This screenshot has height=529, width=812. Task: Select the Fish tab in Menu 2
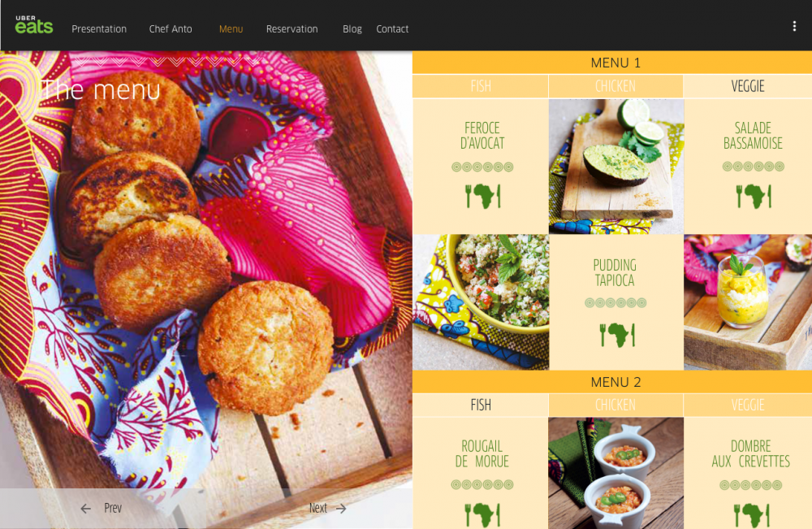[x=481, y=405]
